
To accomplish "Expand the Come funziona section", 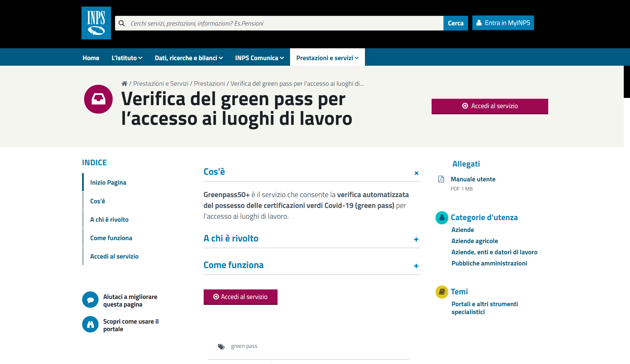I will click(x=416, y=266).
